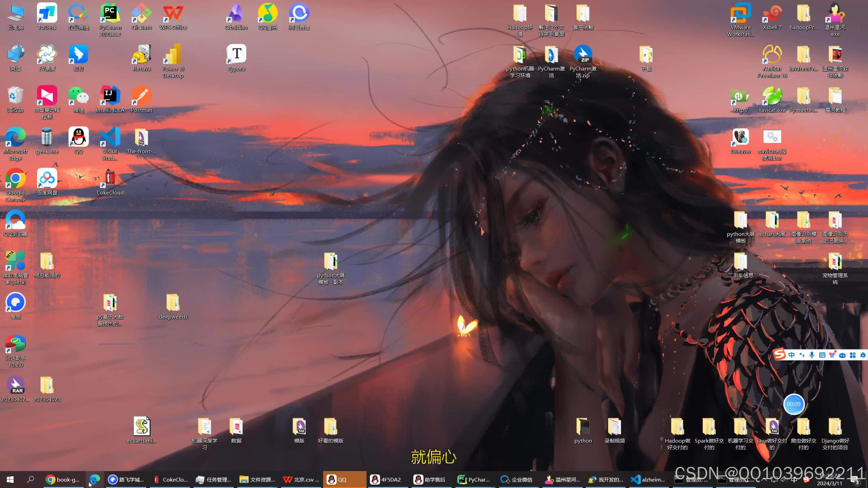Select the EV录屏 desktop icon

click(47, 58)
